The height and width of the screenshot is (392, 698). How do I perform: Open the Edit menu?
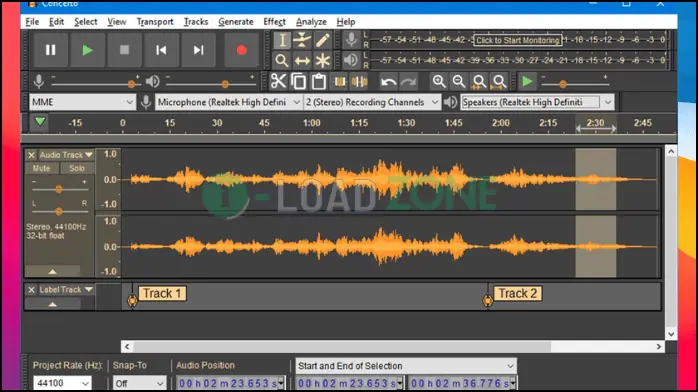pyautogui.click(x=56, y=22)
